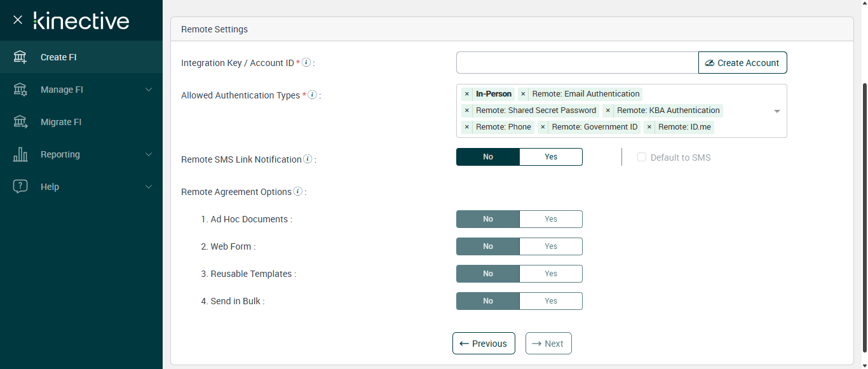Click the Create FI bank icon
Image resolution: width=868 pixels, height=369 pixels.
20,57
